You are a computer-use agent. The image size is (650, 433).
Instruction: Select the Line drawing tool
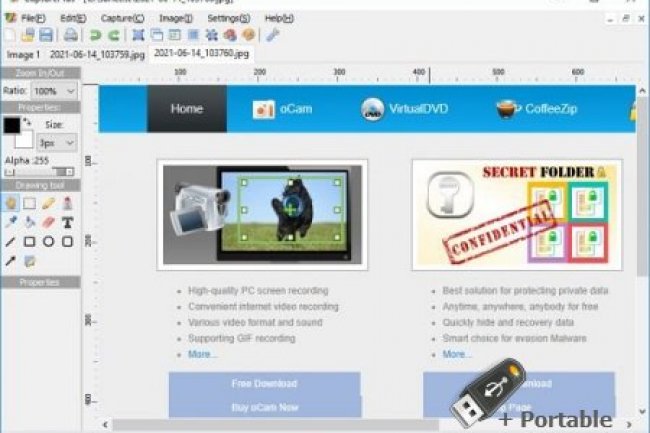[x=11, y=241]
